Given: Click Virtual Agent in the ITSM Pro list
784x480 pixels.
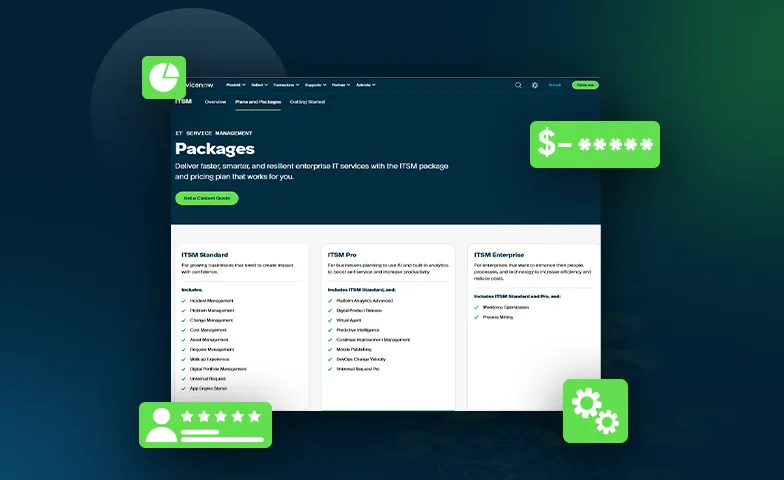Looking at the screenshot, I should (348, 320).
